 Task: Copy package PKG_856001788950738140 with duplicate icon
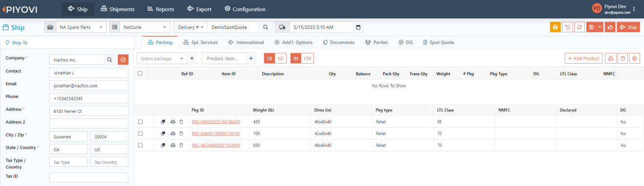coord(163,133)
